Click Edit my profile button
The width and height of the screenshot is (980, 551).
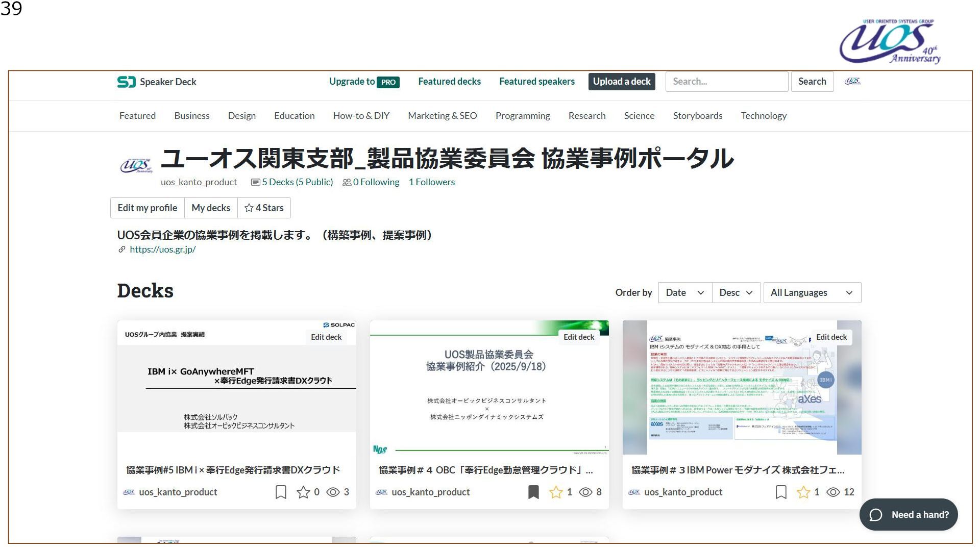[148, 208]
